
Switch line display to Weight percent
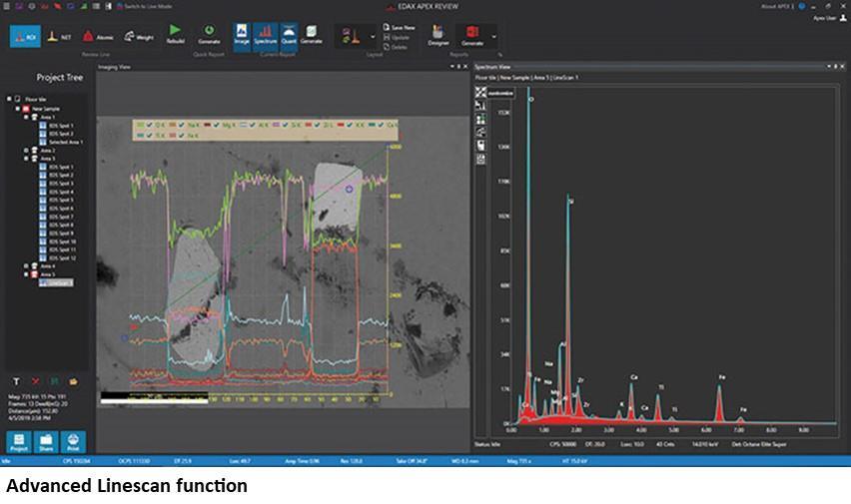tap(139, 37)
